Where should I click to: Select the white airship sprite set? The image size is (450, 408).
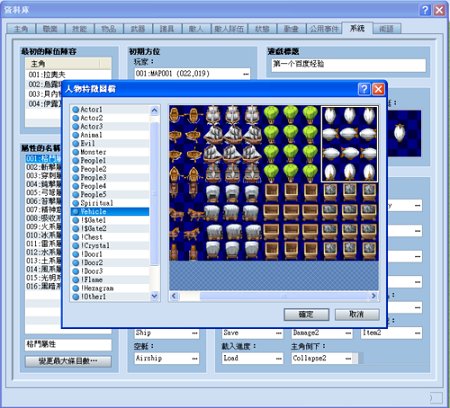349,144
